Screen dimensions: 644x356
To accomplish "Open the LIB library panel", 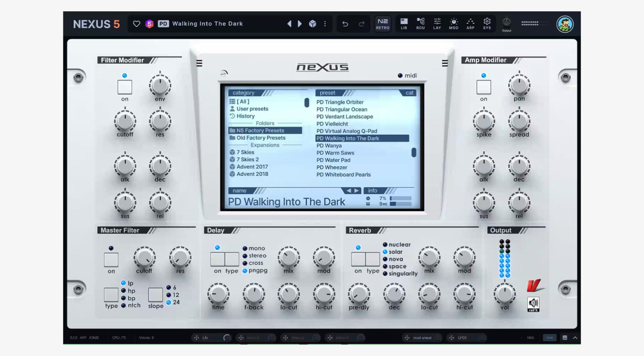I will click(404, 24).
